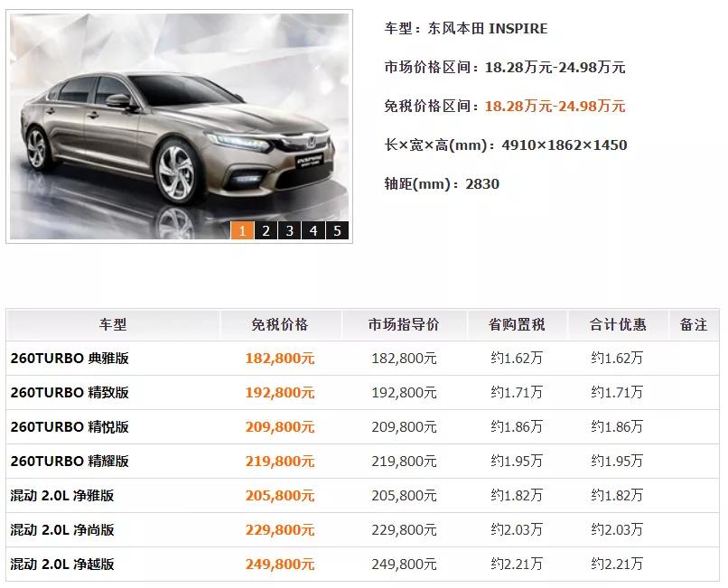Click the 备注 column header
Viewport: 728px width, 588px height.
coord(694,324)
